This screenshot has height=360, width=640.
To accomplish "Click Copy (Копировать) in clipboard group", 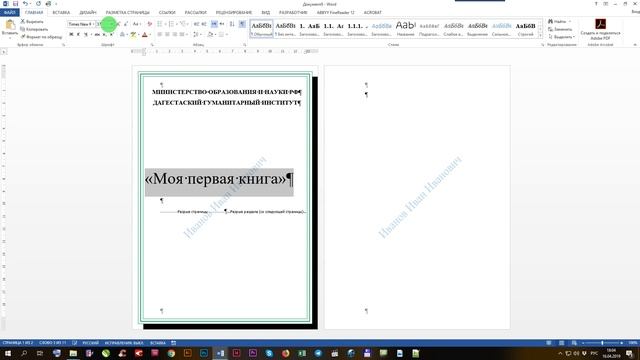I will click(x=34, y=29).
